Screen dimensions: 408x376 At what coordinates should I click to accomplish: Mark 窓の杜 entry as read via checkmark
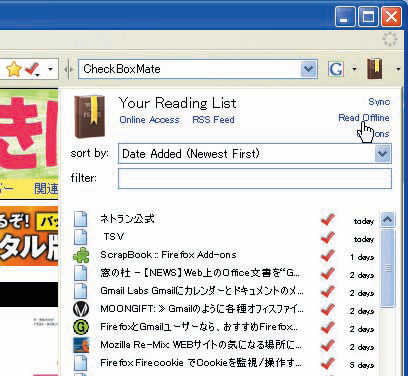328,273
